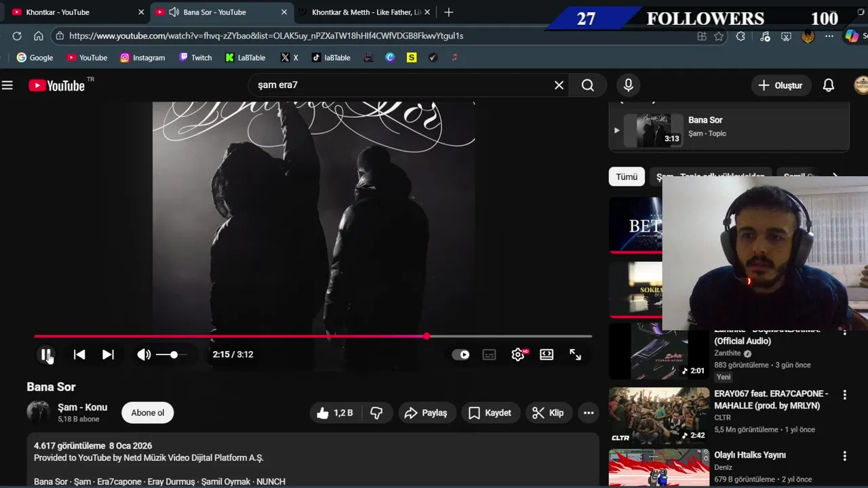This screenshot has width=868, height=488.
Task: Open Şam channel avatar
Action: [38, 412]
